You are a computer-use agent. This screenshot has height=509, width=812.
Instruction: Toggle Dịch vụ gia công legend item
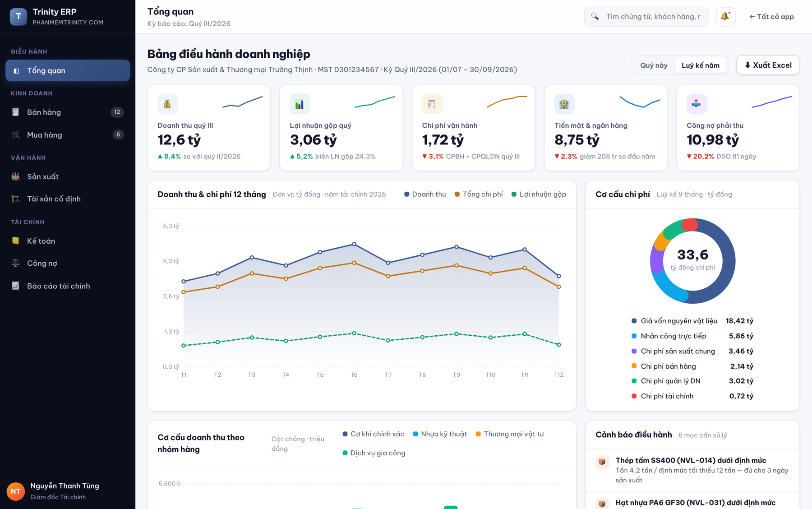[x=374, y=453]
